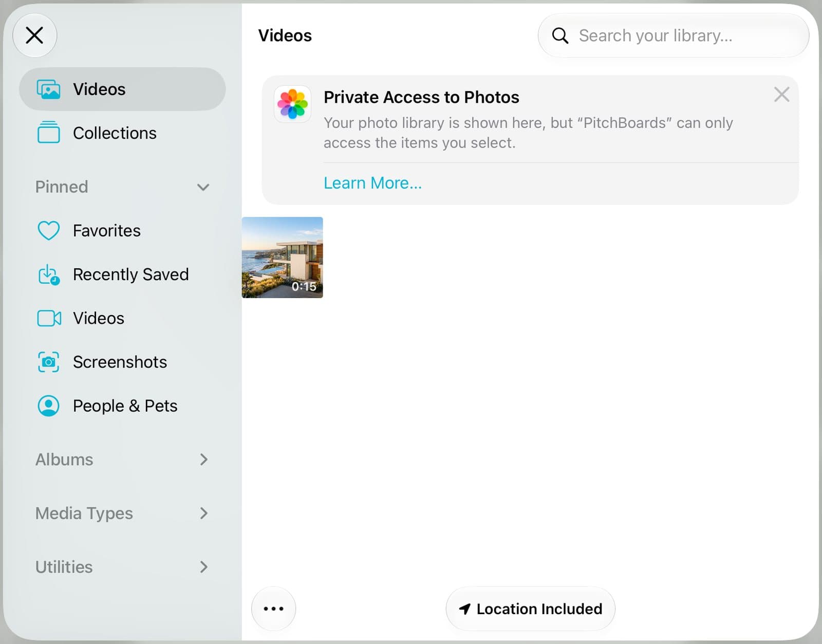Select the 0:15 beach house video thumbnail
Image resolution: width=822 pixels, height=644 pixels.
click(283, 257)
